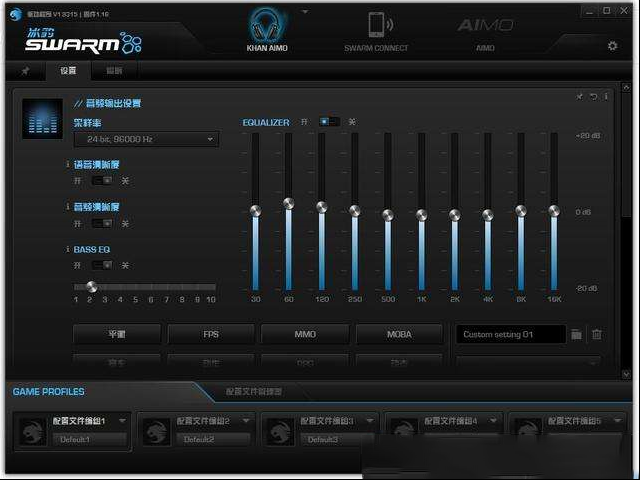The height and width of the screenshot is (480, 640).
Task: Select the KHAN AIMO headset device icon
Action: pyautogui.click(x=267, y=27)
